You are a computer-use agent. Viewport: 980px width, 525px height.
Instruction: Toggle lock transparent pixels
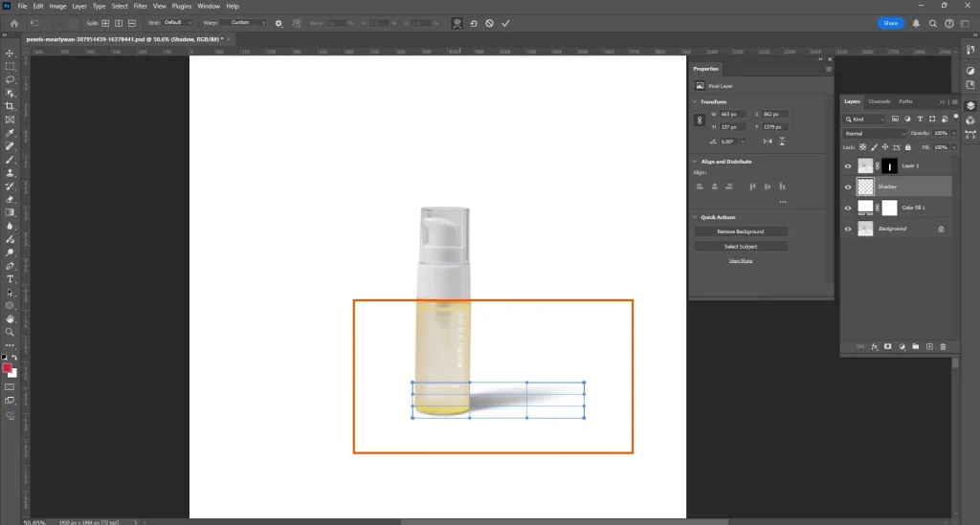[x=862, y=147]
